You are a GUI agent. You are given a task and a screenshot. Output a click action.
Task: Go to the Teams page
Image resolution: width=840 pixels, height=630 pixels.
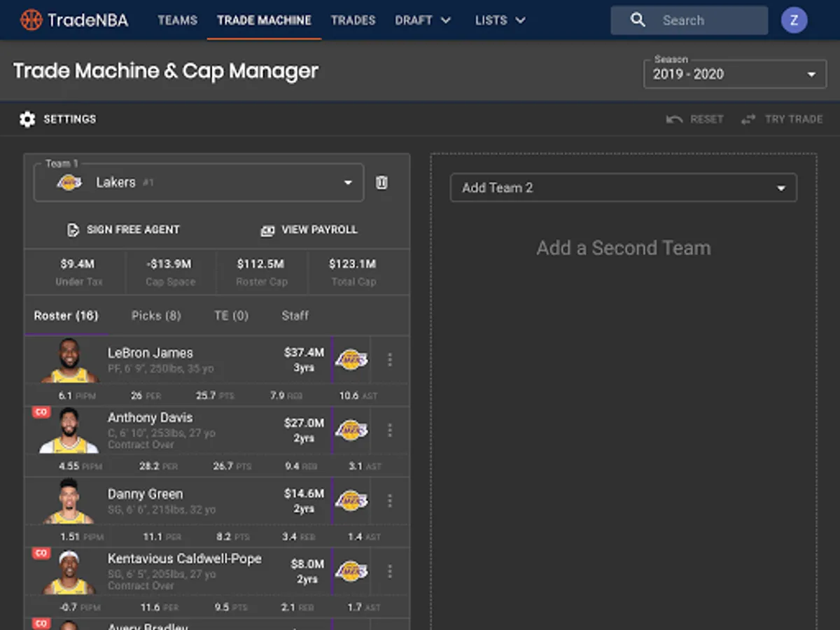click(178, 20)
